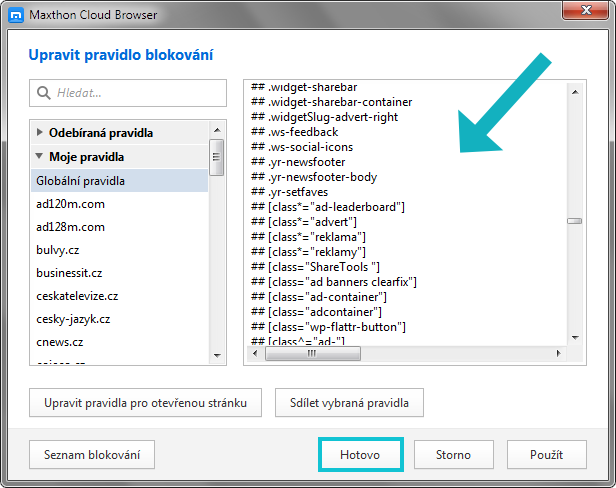This screenshot has width=616, height=488.
Task: Select the ad120m.com rule entry
Action: [x=70, y=204]
